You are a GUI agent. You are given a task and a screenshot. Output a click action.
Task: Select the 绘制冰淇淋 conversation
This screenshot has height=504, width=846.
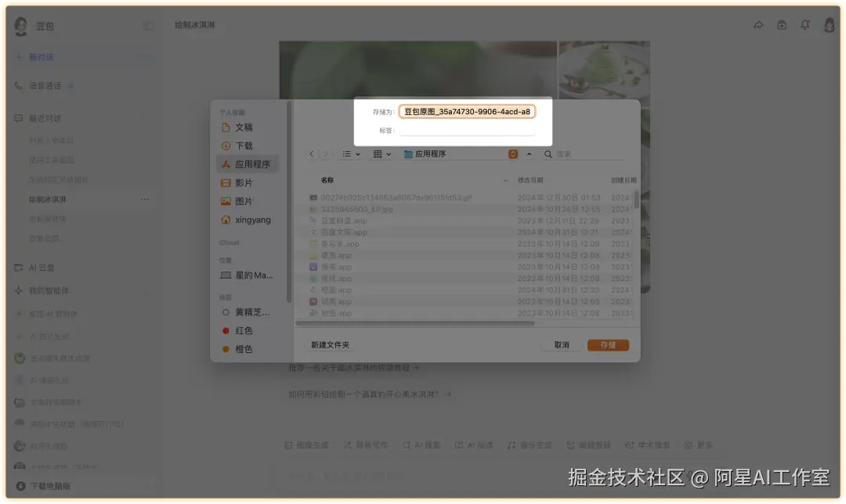[x=47, y=200]
